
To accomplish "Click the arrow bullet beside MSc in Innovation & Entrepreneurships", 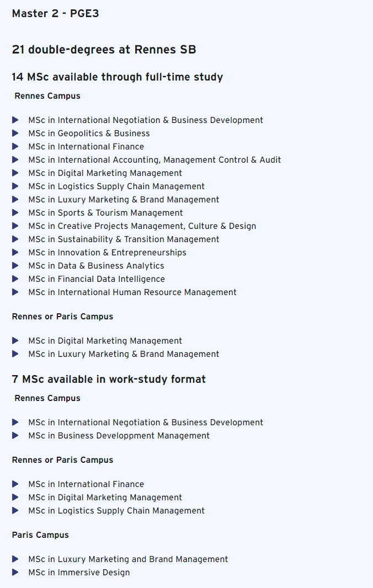I will pos(15,253).
